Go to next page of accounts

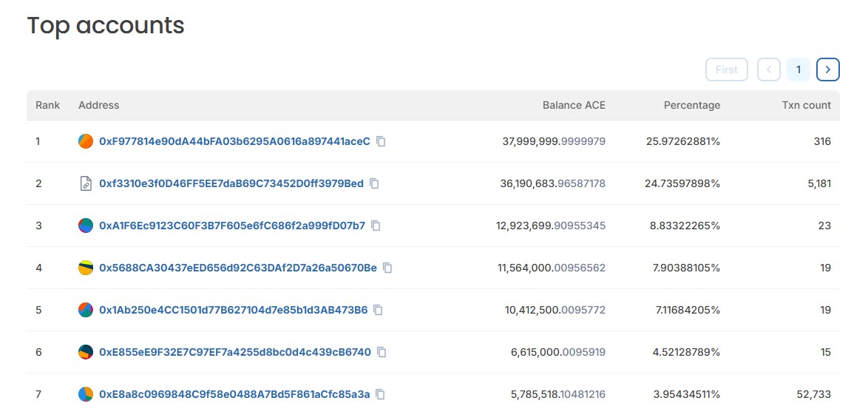pos(827,70)
